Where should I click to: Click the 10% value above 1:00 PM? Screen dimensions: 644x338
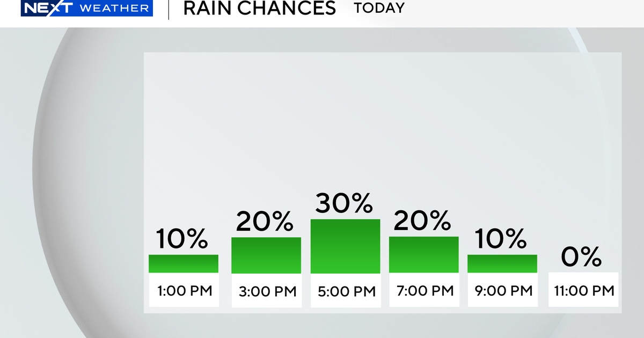point(182,238)
